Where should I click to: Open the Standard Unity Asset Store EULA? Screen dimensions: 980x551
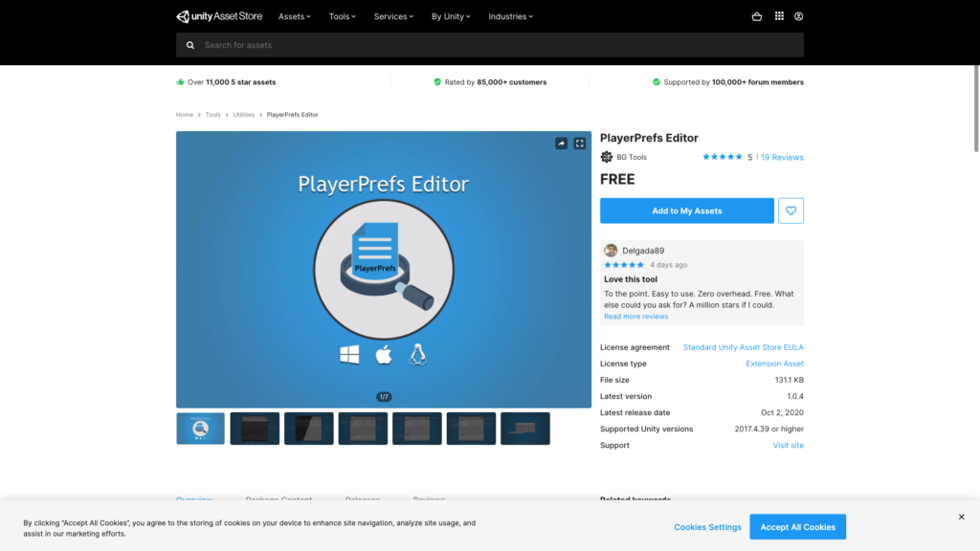(743, 346)
